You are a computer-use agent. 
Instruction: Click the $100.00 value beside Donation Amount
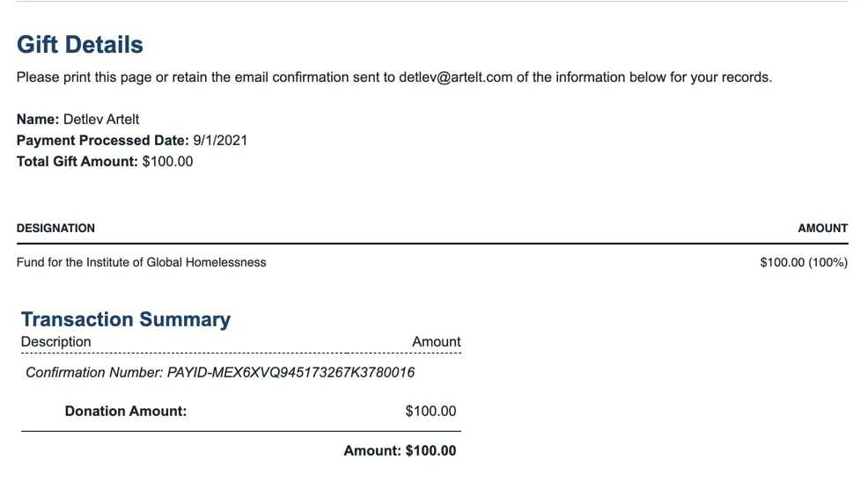(x=430, y=411)
